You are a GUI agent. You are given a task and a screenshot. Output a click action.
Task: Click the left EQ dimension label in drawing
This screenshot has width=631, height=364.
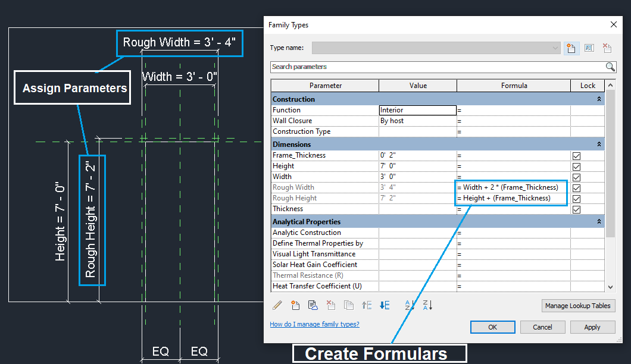coord(161,352)
